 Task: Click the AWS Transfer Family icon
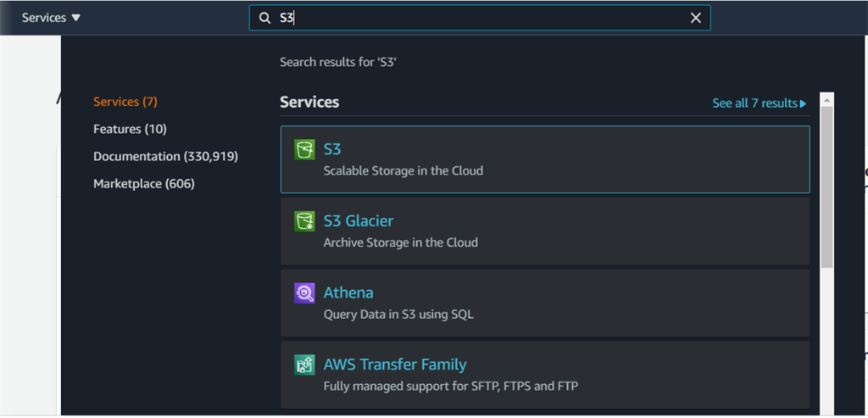coord(304,365)
